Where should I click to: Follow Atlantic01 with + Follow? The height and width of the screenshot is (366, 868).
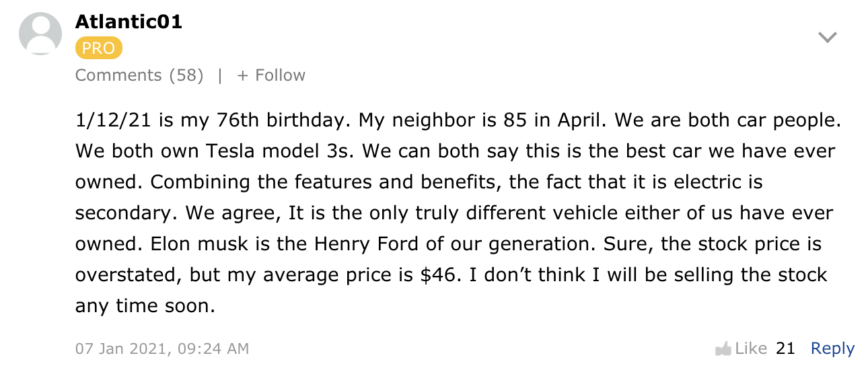[271, 75]
